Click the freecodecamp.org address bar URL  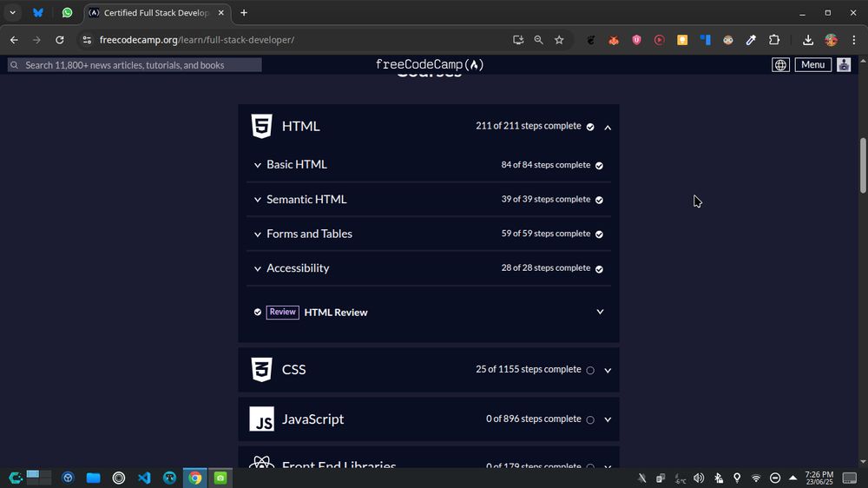196,40
